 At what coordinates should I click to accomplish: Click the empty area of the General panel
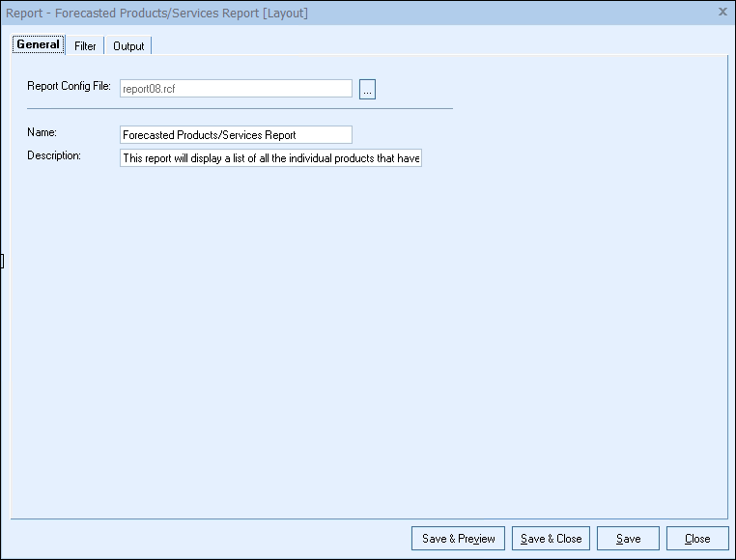point(367,338)
